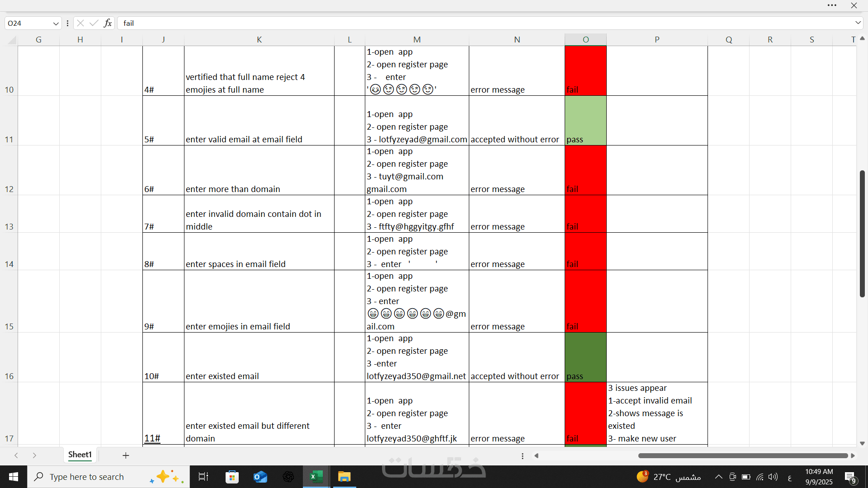868x488 pixels.
Task: Click the Task View icon
Action: click(203, 477)
